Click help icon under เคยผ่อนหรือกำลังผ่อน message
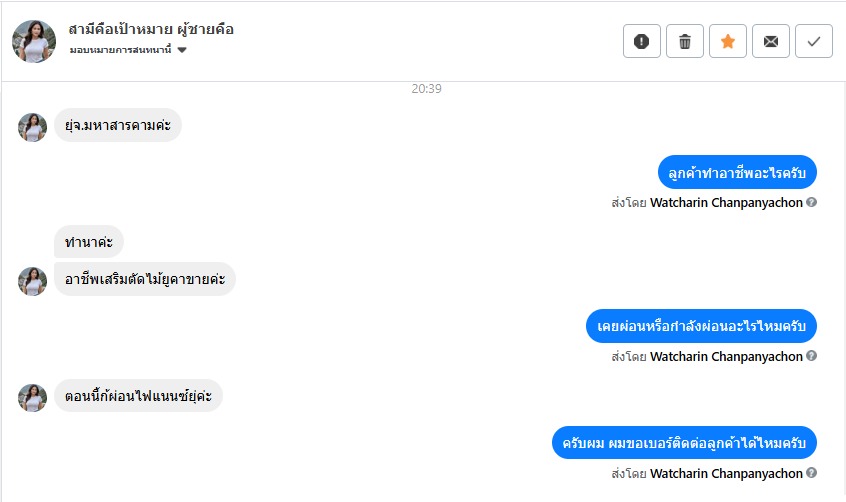Screen dimensions: 846x502 (x=811, y=356)
